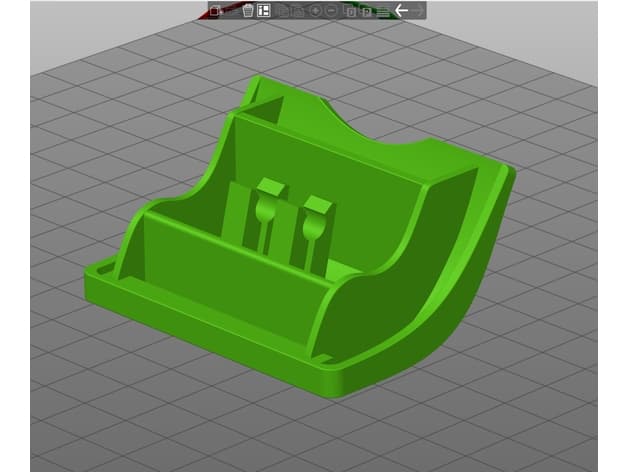
Task: Redo with the greyed right arrow
Action: pos(417,11)
